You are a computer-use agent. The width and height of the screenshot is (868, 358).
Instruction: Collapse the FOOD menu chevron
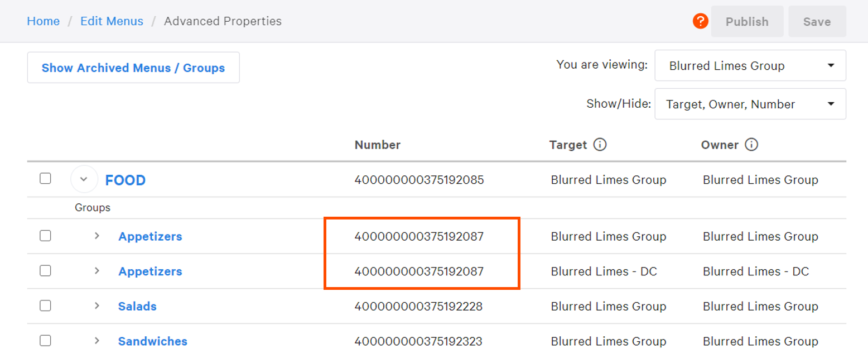[84, 179]
